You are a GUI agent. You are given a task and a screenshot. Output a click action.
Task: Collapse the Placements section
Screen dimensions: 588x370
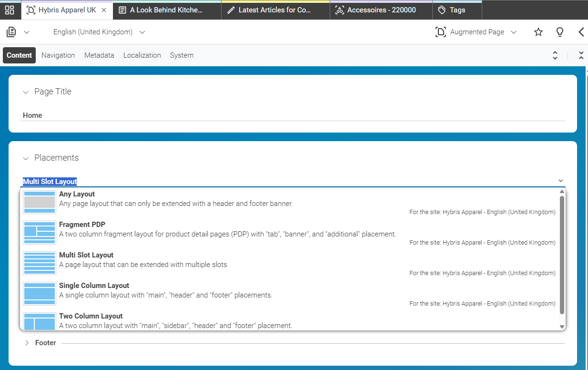[x=26, y=158]
